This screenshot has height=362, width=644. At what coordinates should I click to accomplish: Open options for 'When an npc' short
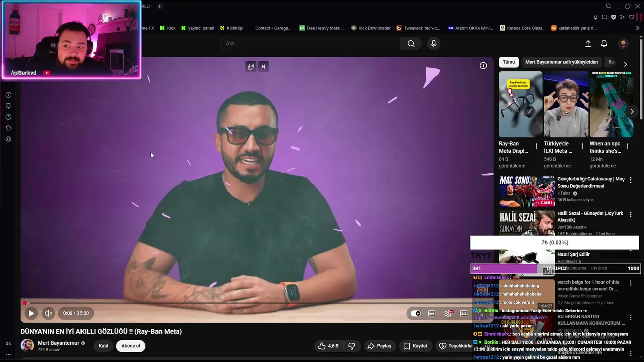click(627, 146)
